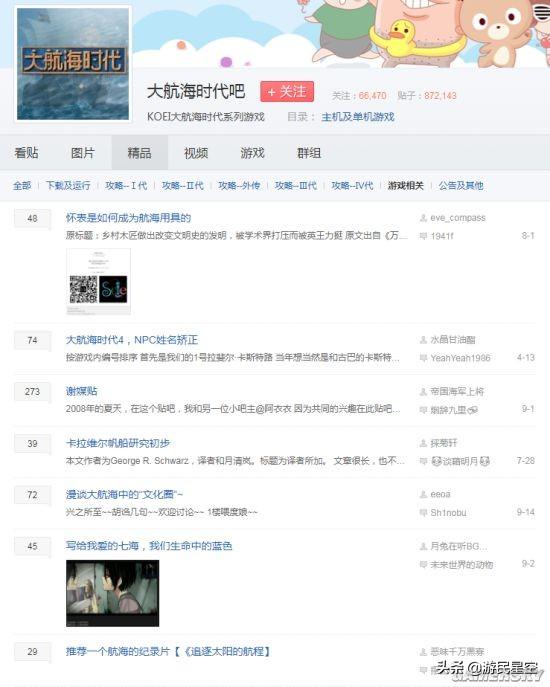
Task: Filter by 攻略--Ⅰ代 category
Action: (126, 186)
